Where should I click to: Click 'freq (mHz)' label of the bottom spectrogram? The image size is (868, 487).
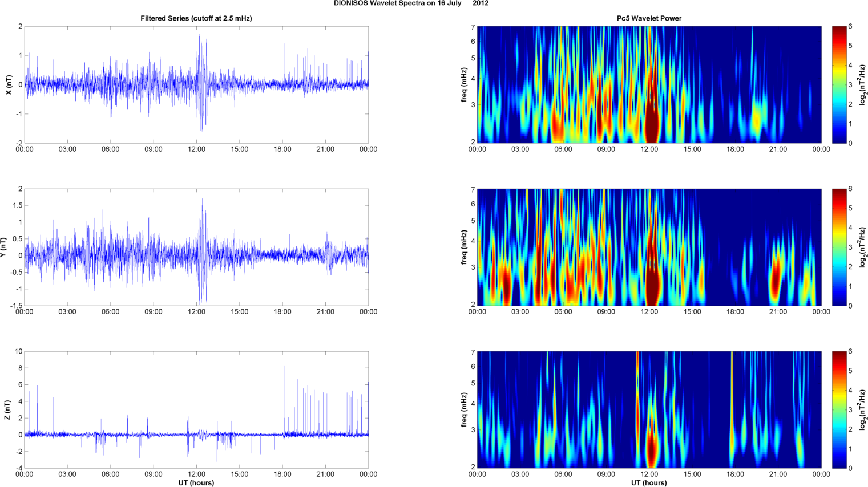(x=464, y=409)
